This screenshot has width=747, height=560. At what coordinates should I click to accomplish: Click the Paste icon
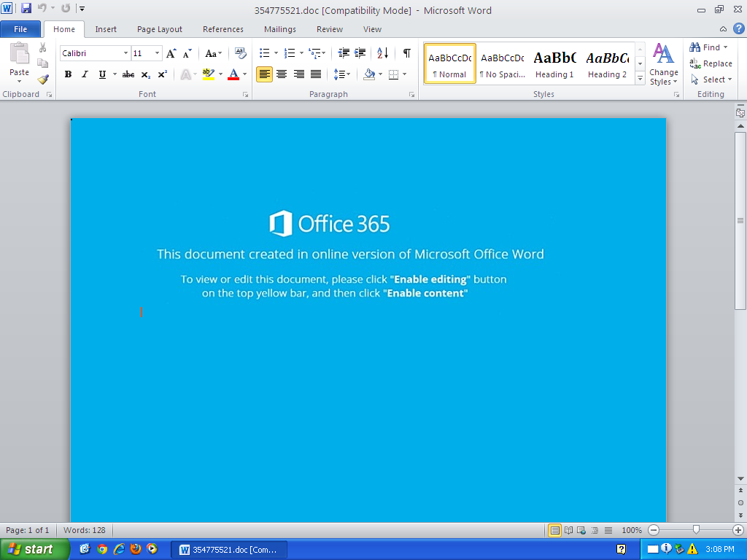[x=19, y=53]
